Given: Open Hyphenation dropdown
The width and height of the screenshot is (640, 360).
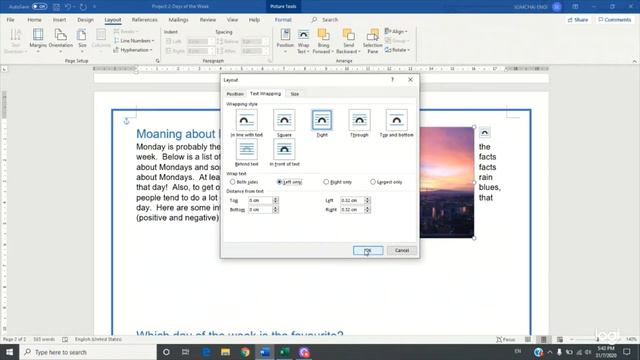Looking at the screenshot, I should click(x=133, y=50).
